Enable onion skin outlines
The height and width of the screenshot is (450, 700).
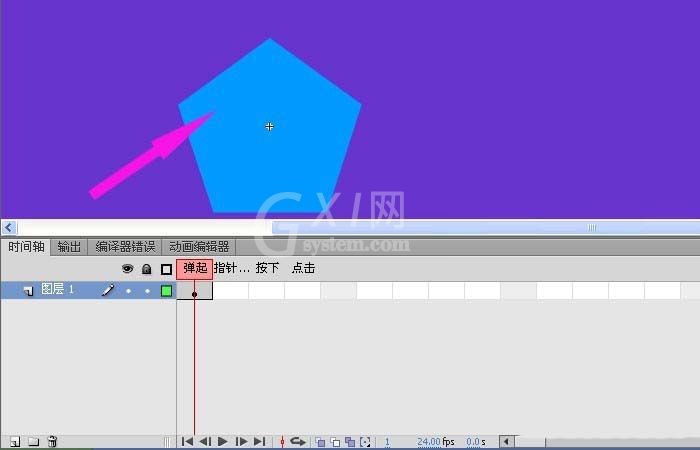point(335,442)
